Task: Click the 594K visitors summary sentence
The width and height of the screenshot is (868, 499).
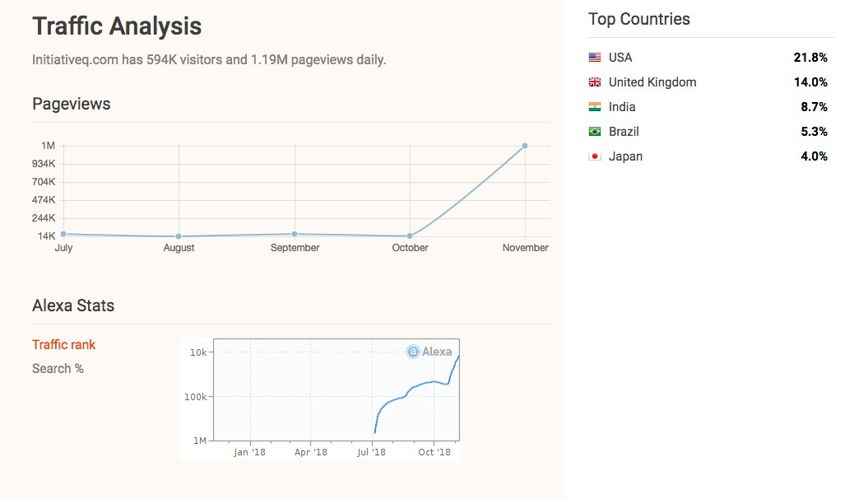Action: coord(209,60)
